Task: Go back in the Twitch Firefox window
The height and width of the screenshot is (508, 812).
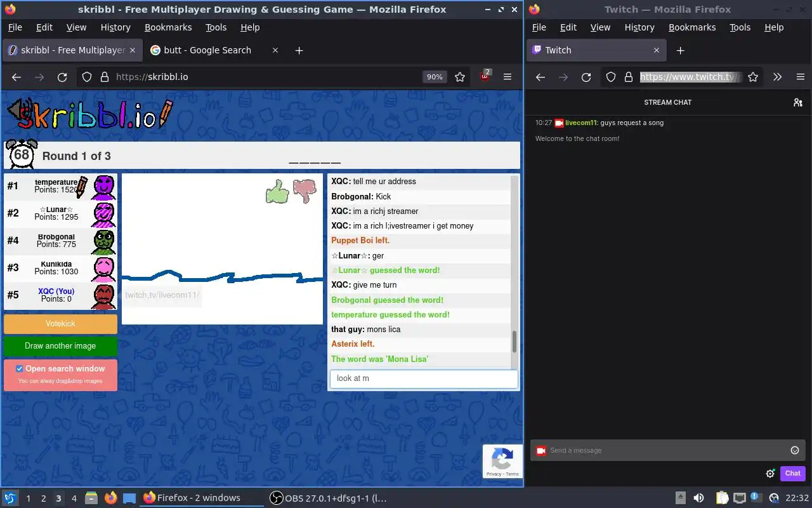Action: point(540,77)
